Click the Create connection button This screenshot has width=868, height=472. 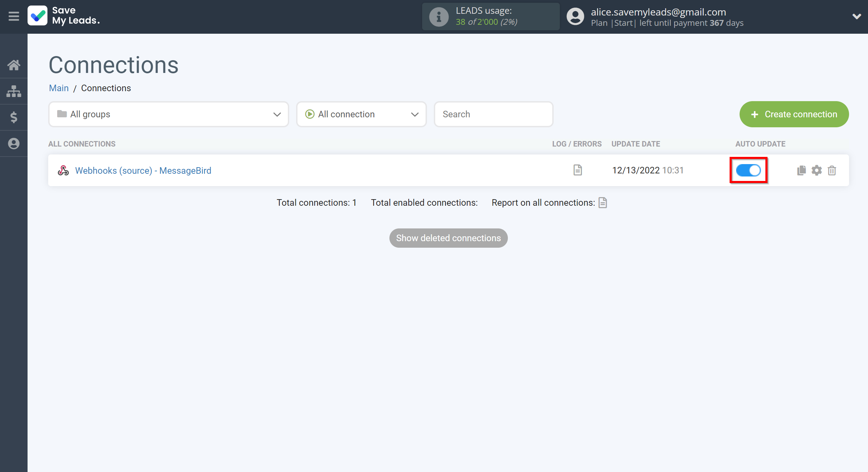pyautogui.click(x=795, y=114)
